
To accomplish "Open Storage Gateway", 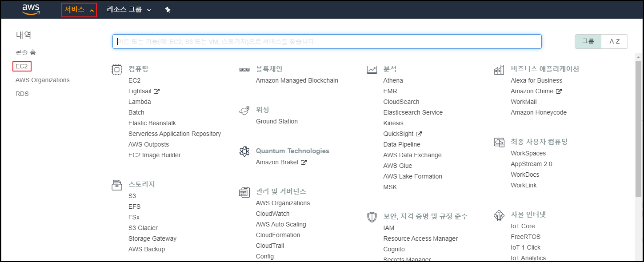I will point(152,238).
